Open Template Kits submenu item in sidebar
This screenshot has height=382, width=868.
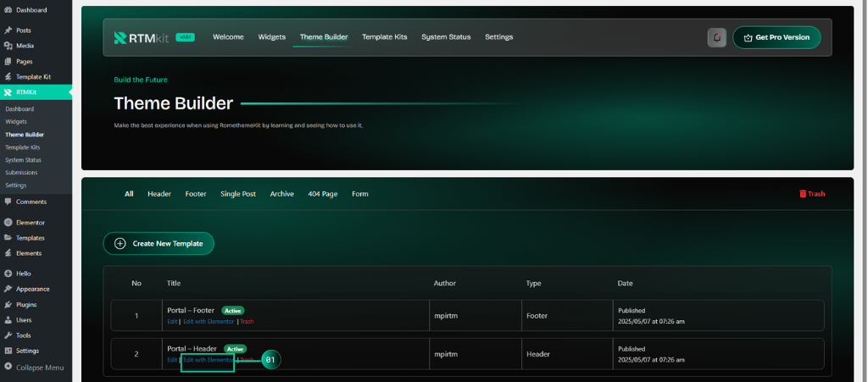[23, 147]
